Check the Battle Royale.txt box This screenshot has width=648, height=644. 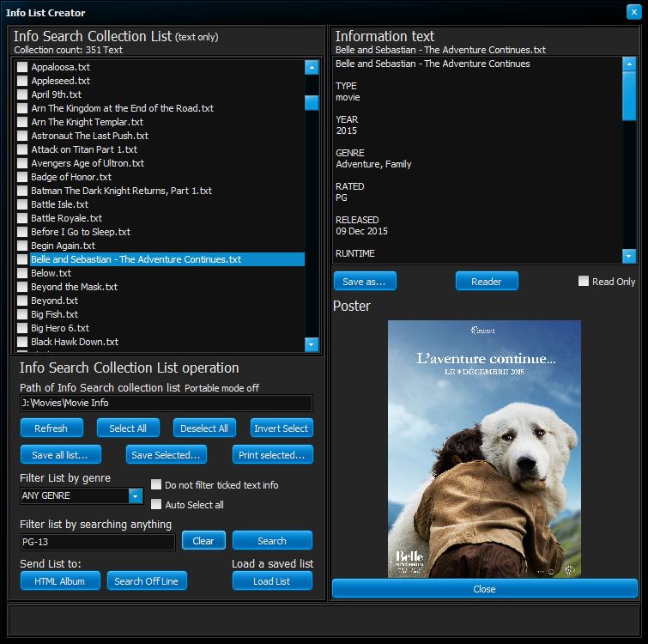(x=22, y=218)
